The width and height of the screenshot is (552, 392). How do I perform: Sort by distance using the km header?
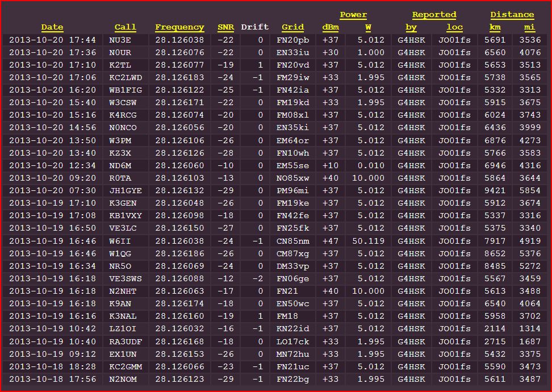(x=495, y=27)
